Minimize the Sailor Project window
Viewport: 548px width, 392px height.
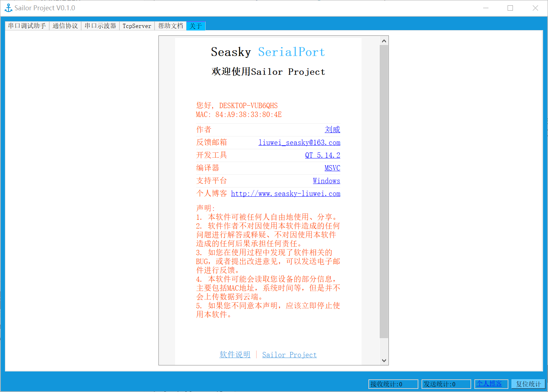[486, 8]
